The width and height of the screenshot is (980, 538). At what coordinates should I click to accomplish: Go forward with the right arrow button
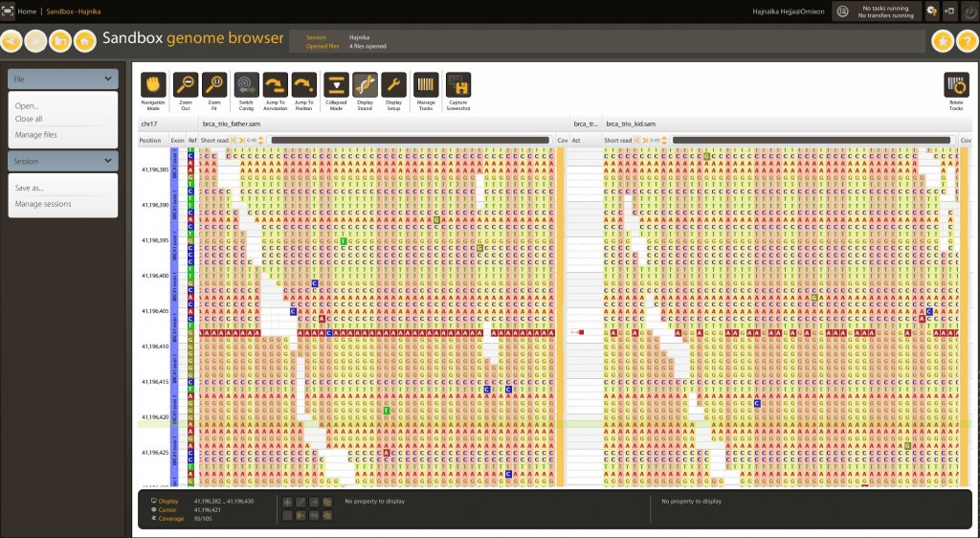[35, 41]
